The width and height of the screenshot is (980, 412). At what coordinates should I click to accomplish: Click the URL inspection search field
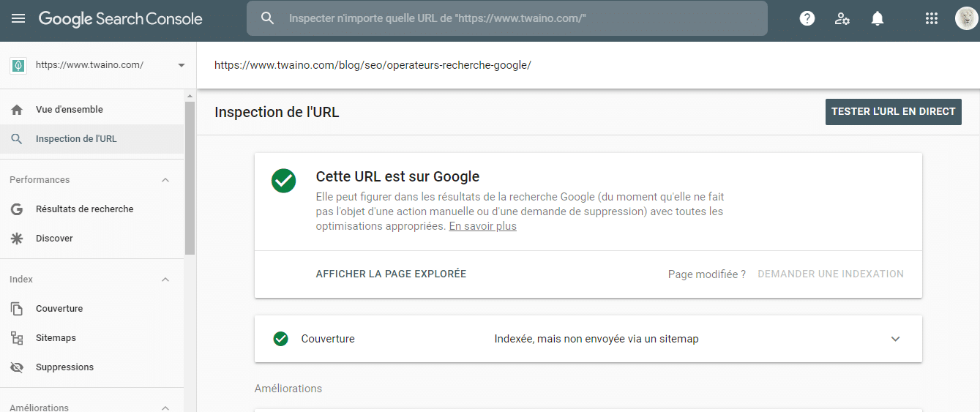click(507, 18)
